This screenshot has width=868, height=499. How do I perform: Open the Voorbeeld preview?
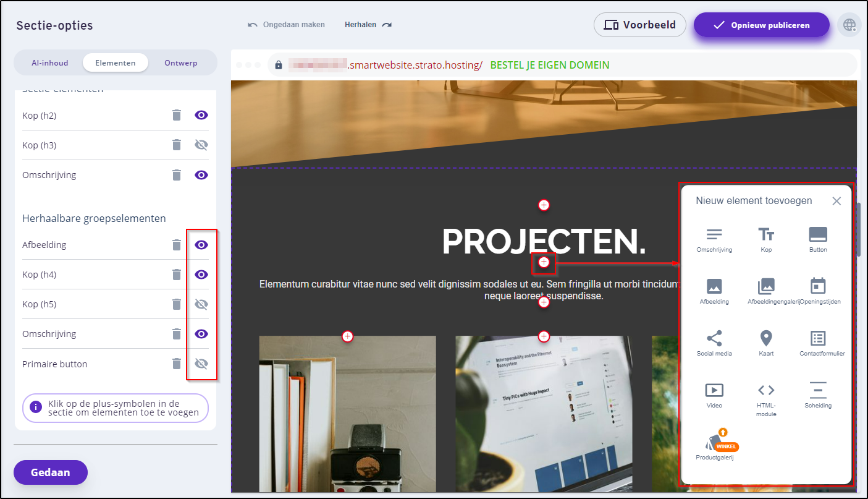coord(639,25)
